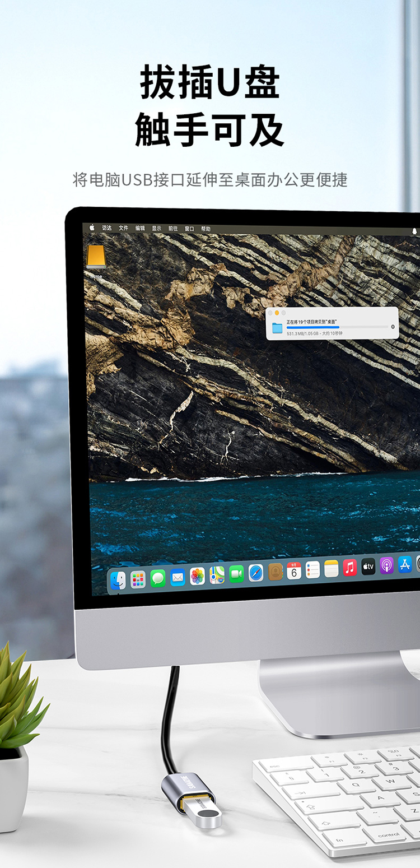Open FaceTime from the dock
Screen dimensions: 420x868
pos(236,574)
